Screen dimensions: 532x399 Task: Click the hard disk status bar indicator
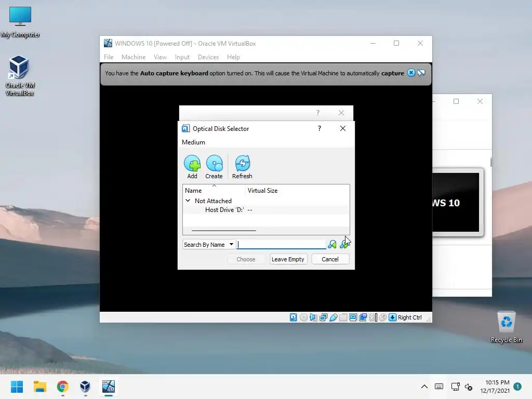pyautogui.click(x=294, y=317)
